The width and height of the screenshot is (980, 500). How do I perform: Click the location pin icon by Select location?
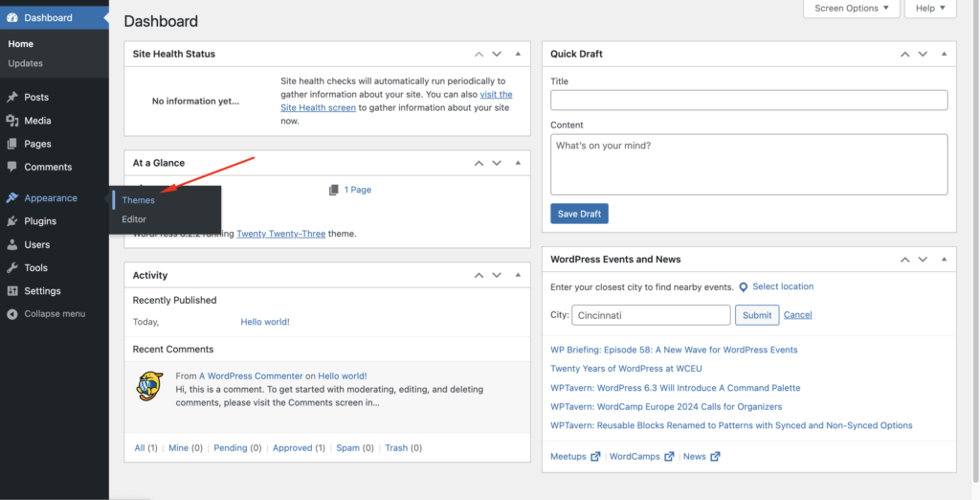point(743,287)
